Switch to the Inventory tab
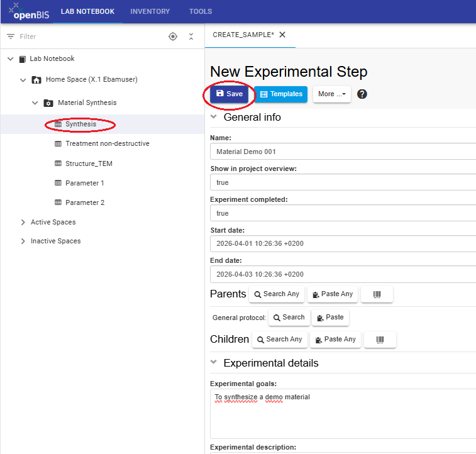This screenshot has height=454, width=476. point(150,11)
